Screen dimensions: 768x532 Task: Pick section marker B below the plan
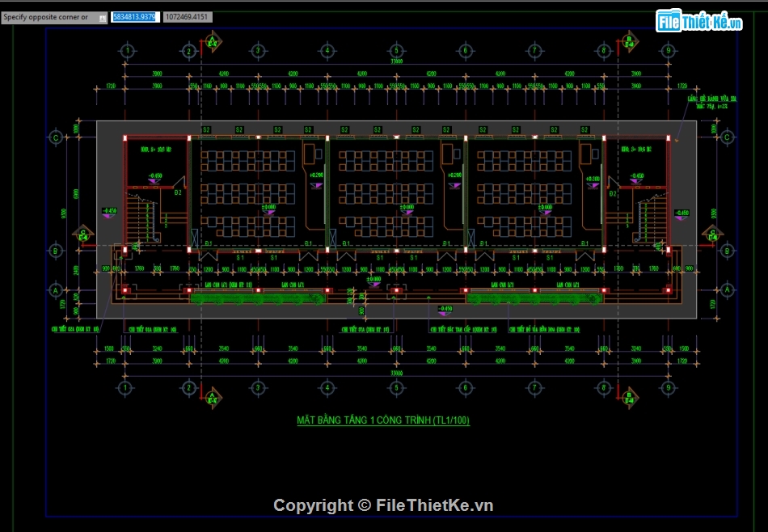point(629,397)
